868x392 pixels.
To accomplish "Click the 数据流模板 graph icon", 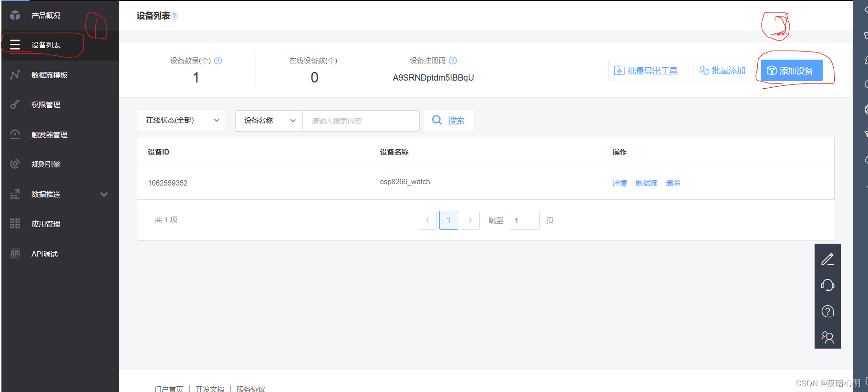I will 15,75.
